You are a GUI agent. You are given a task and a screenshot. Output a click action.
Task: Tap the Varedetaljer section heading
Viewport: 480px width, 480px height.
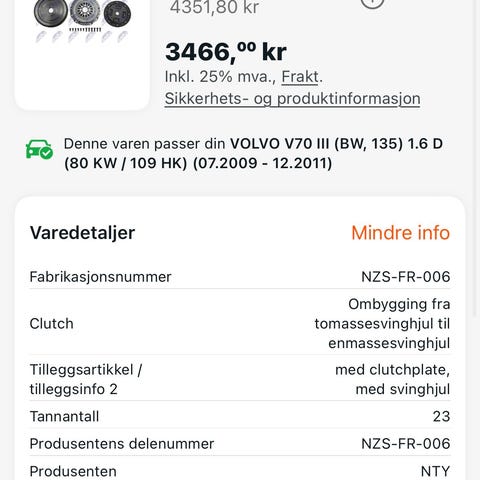(82, 233)
